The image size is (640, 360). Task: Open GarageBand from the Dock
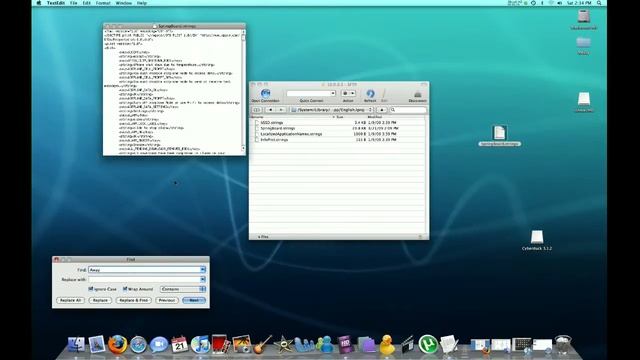(262, 344)
